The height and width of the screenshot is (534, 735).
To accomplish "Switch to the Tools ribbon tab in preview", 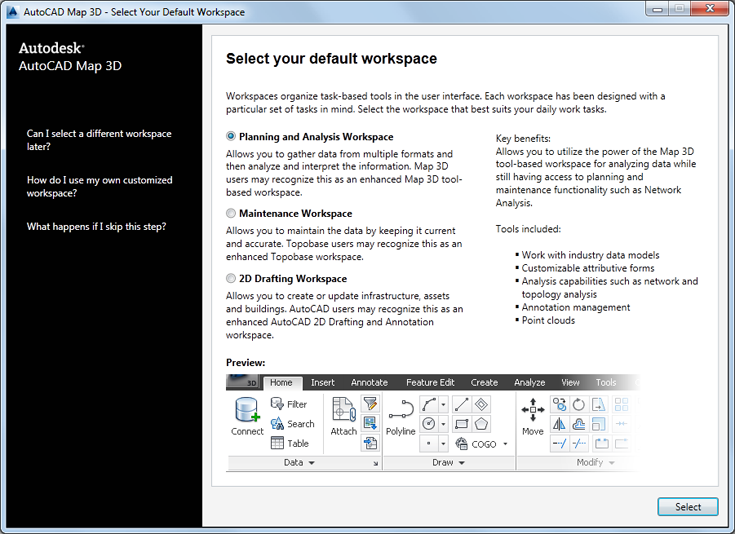I will (x=606, y=383).
